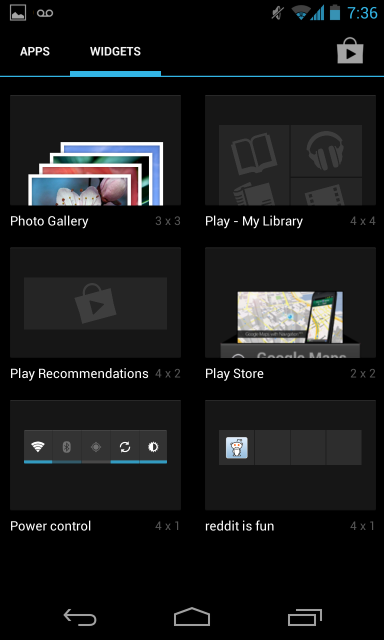Tap the Android home navigation button
Viewport: 384px width, 640px height.
pyautogui.click(x=192, y=616)
